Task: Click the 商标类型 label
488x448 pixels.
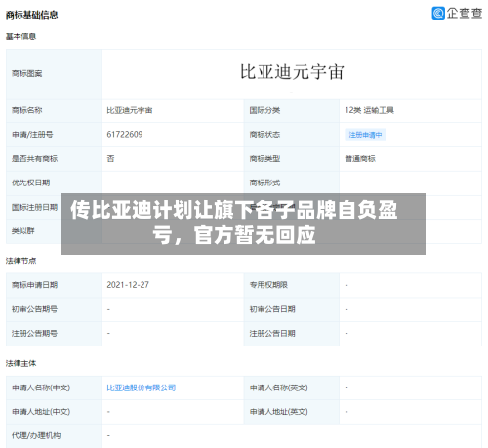Action: point(264,159)
